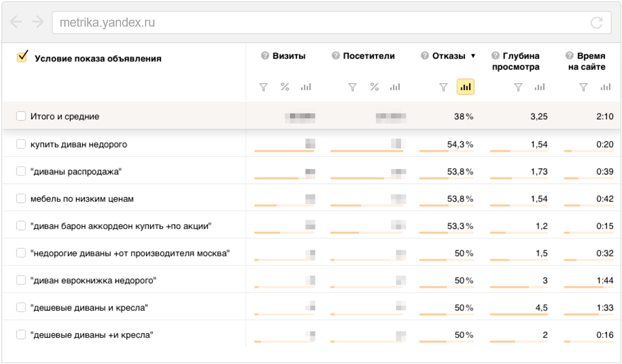Sort by Отказы using the arrow
This screenshot has width=622, height=364.
point(473,56)
